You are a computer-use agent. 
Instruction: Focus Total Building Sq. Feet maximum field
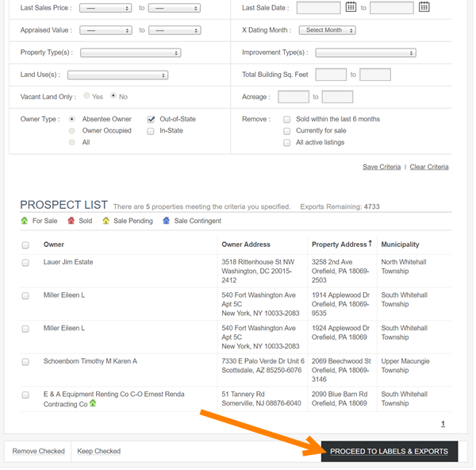point(375,75)
